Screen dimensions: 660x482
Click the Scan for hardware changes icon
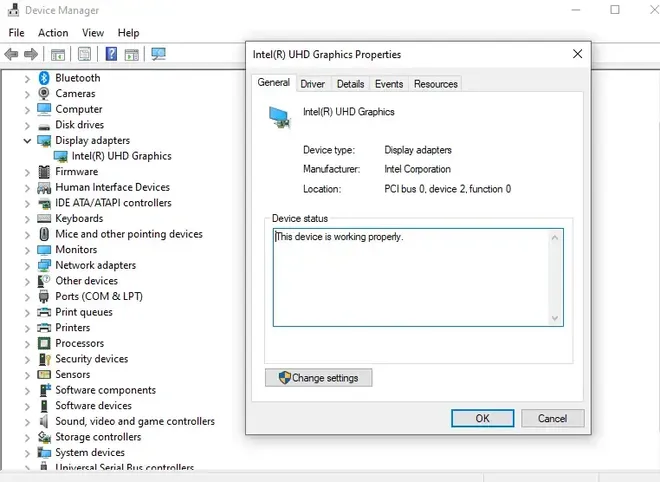[159, 54]
